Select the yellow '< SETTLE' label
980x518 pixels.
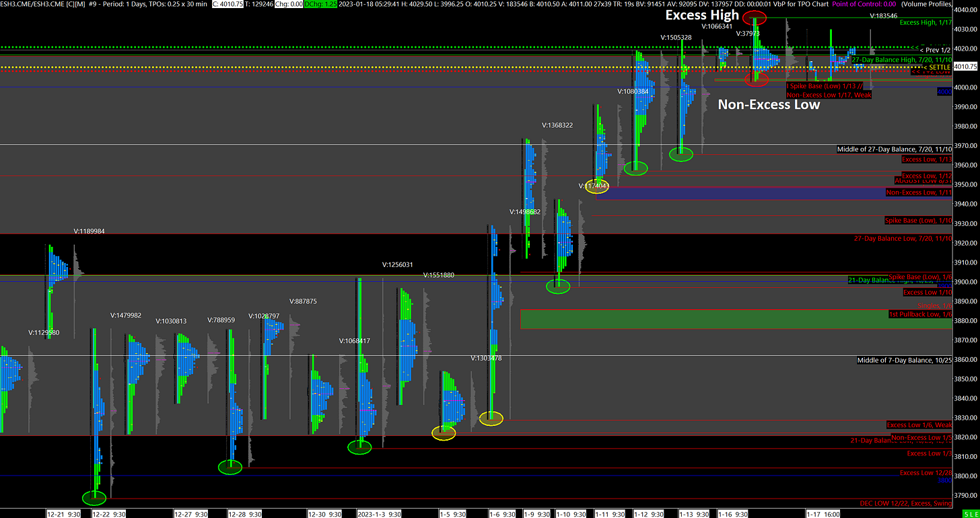pos(936,67)
